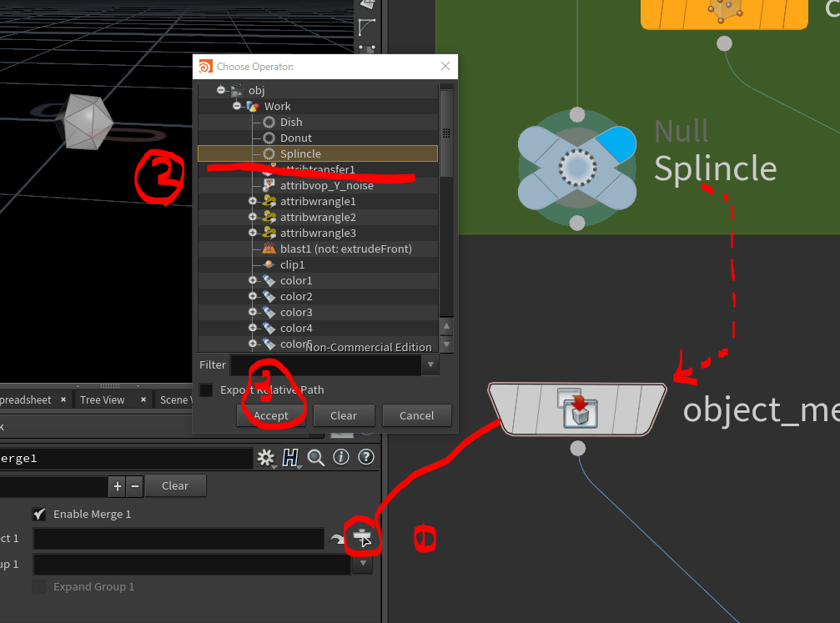The height and width of the screenshot is (623, 840).
Task: Click Clear in Choose Operator dialog
Action: coord(344,415)
